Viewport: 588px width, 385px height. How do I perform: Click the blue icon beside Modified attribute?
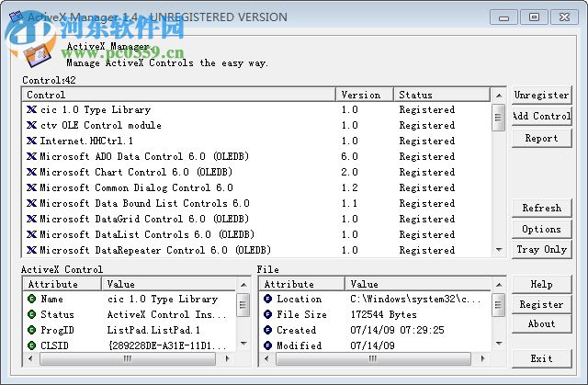(x=267, y=345)
